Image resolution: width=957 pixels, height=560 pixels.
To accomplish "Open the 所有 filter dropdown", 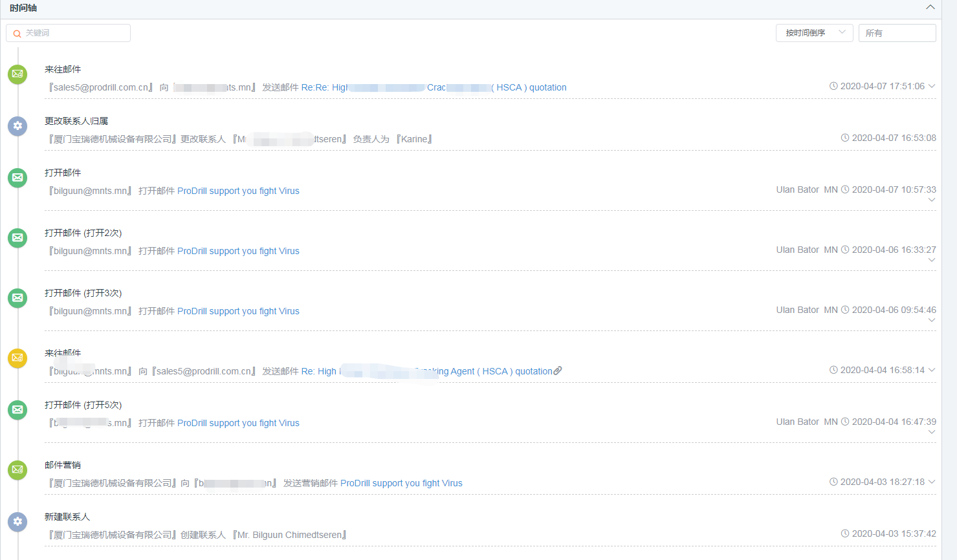I will 897,33.
